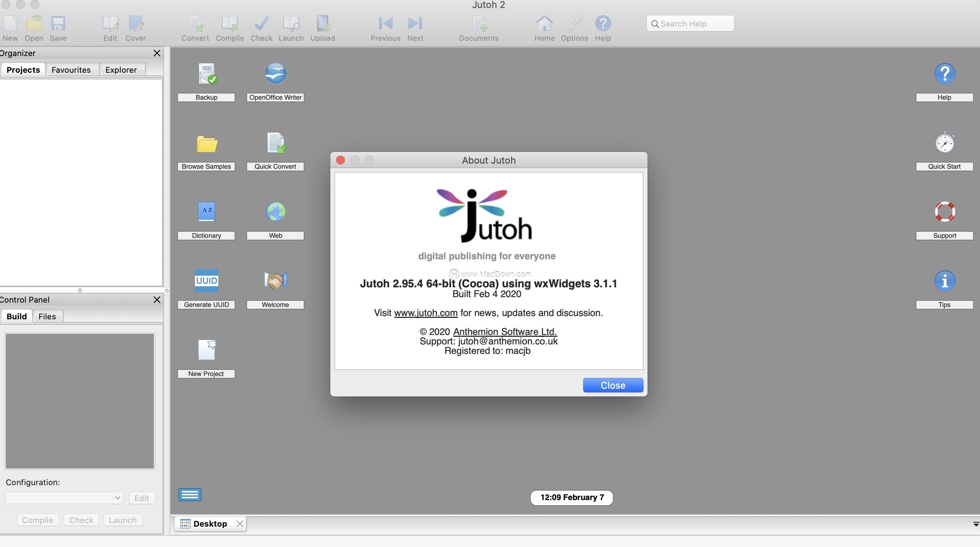
Task: Click the Save toolbar icon
Action: [58, 24]
